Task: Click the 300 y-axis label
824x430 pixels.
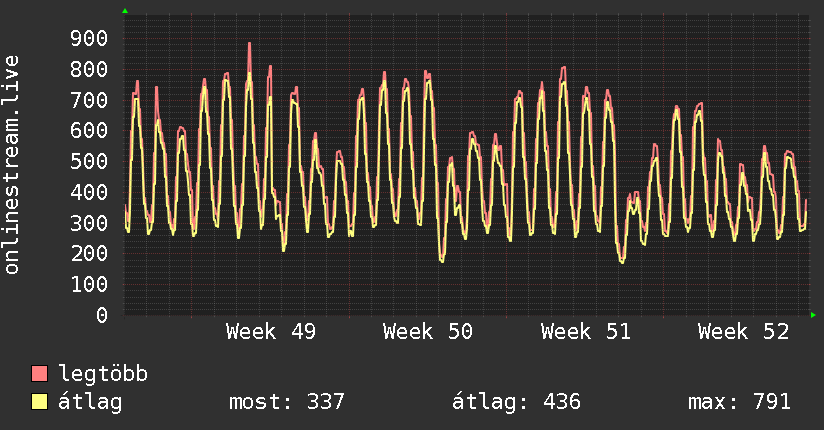Action: [89, 223]
